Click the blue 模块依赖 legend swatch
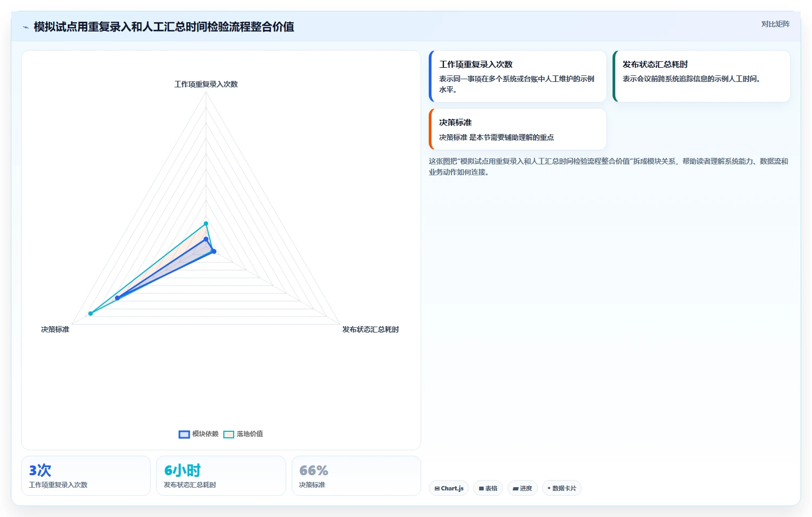Image resolution: width=812 pixels, height=517 pixels. (184, 434)
